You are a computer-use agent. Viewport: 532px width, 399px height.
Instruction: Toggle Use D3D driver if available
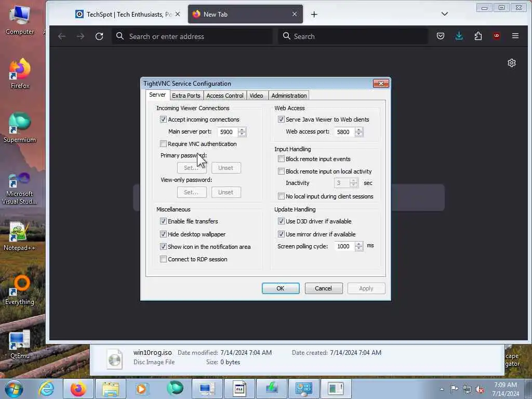[281, 221]
